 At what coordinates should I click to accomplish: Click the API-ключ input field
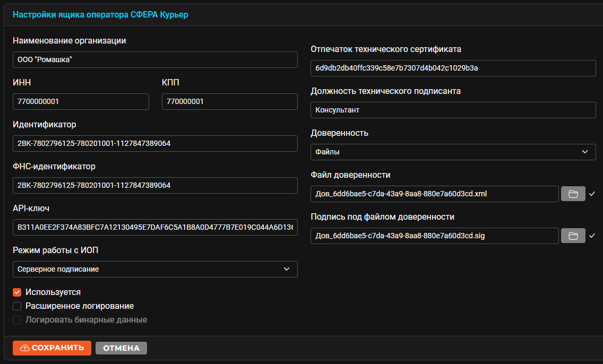click(155, 227)
